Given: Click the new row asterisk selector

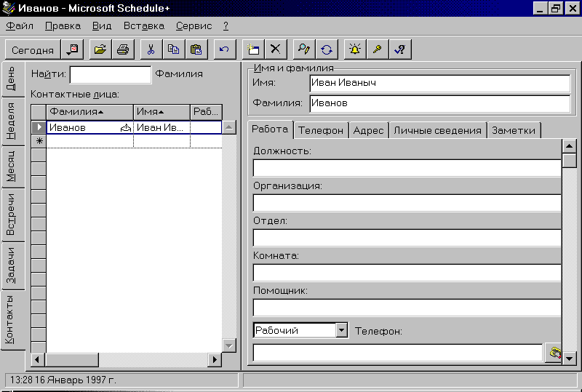Looking at the screenshot, I should (x=39, y=141).
